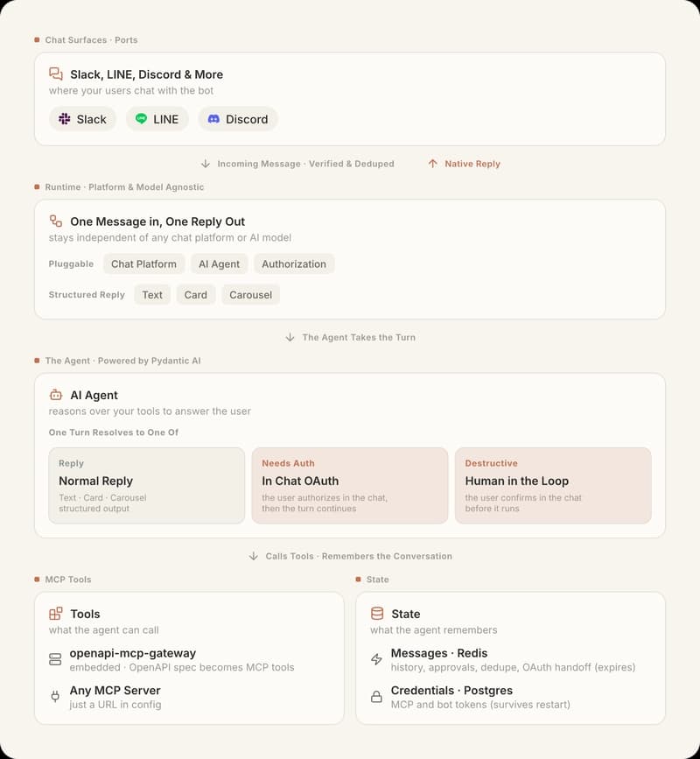
Task: Click the down arrow before The Agent Takes the Turn
Action: point(290,337)
